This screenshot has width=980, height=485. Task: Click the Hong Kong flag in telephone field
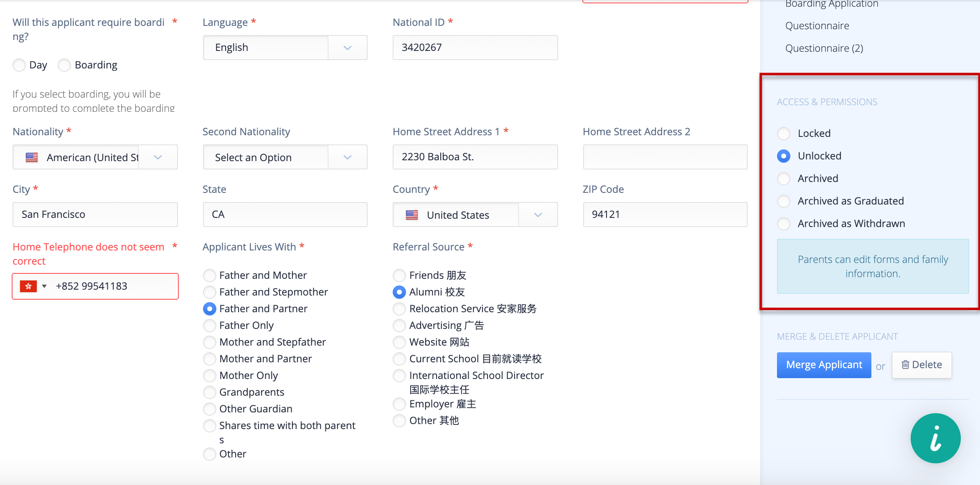pos(28,286)
